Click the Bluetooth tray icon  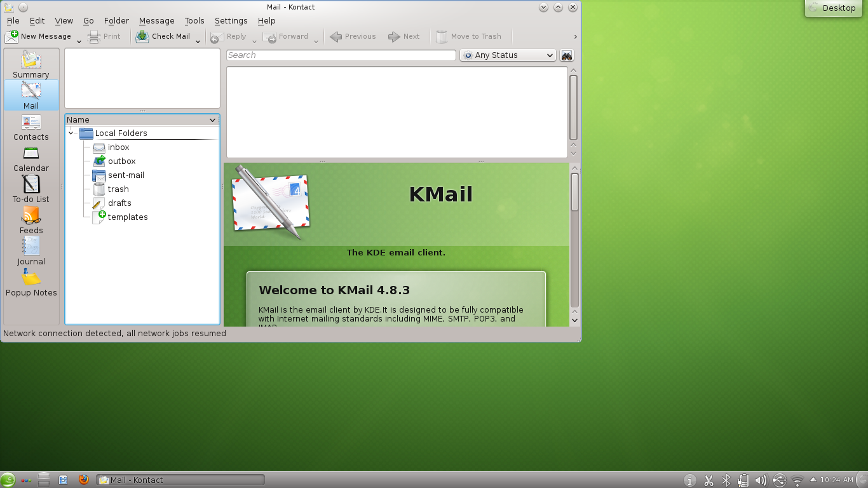[726, 480]
